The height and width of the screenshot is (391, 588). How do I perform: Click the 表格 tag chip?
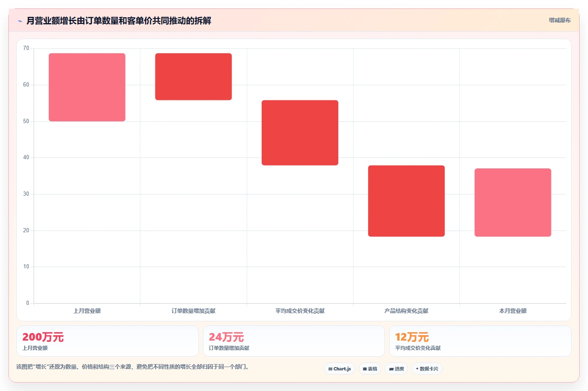pos(370,369)
